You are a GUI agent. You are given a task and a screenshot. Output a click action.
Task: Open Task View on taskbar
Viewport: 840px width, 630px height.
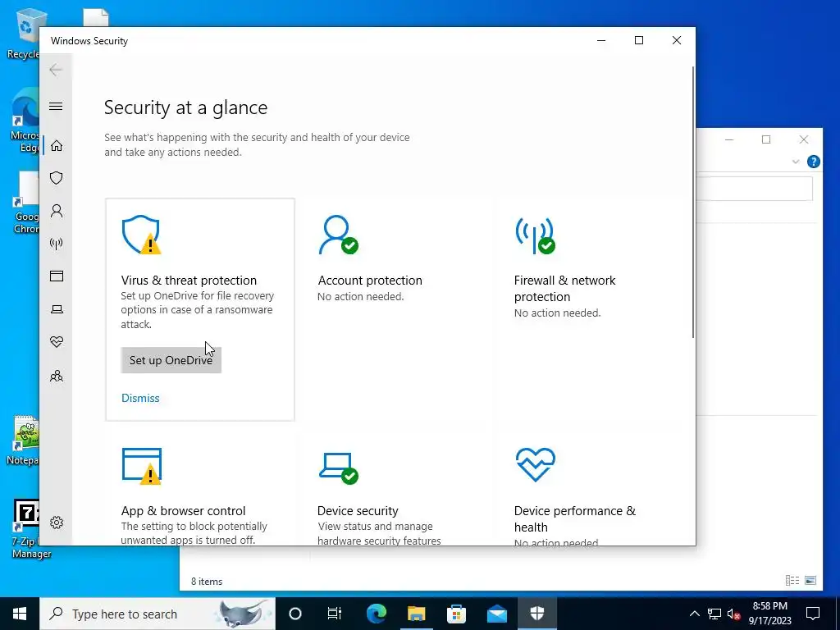click(x=335, y=614)
